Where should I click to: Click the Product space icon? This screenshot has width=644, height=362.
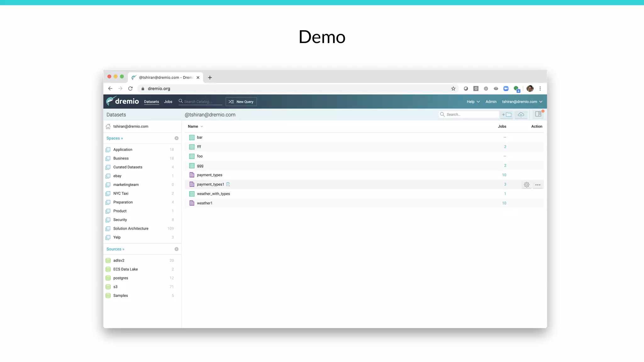108,211
